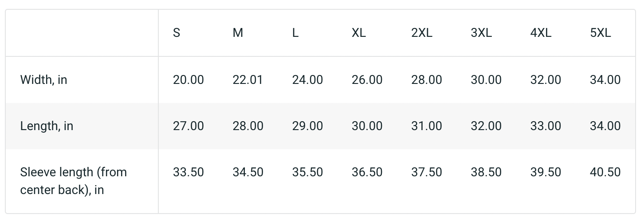Select the 40.50 sleeve length value
The height and width of the screenshot is (222, 644).
(x=605, y=172)
